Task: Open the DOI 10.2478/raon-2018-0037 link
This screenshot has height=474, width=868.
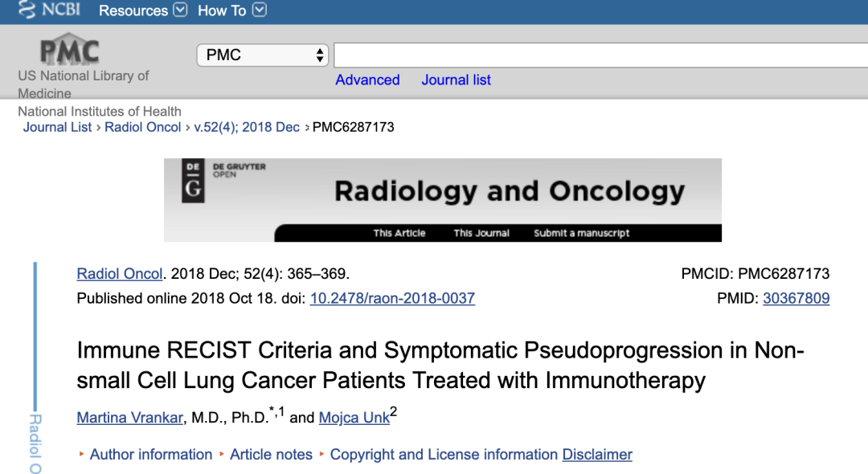Action: click(x=392, y=298)
